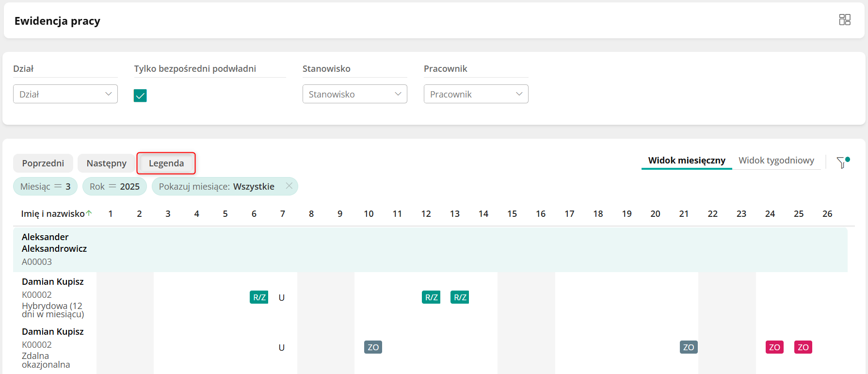This screenshot has height=374, width=868.
Task: Uncheck 'Tylko bezpośredni podwładni' checkbox
Action: tap(140, 96)
